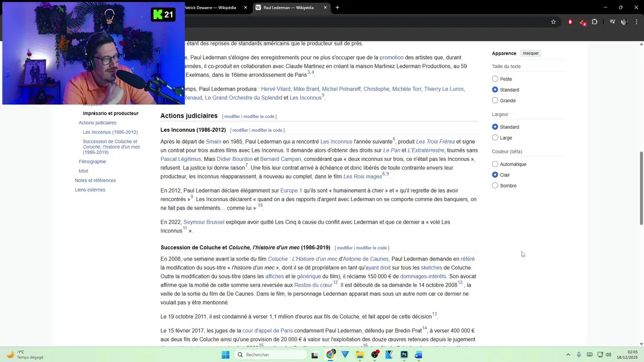
Task: Select the Petite text size option
Action: pos(495,79)
